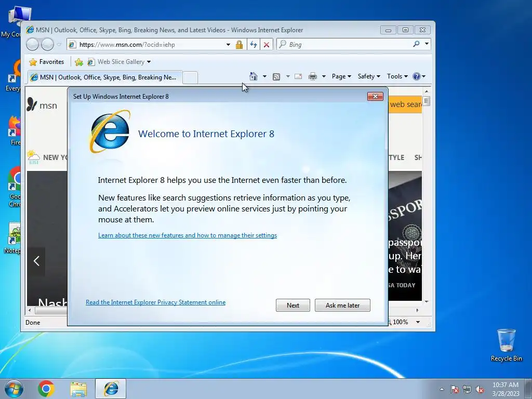This screenshot has width=532, height=399.
Task: Click the vertical scrollbar thumb
Action: [x=427, y=101]
